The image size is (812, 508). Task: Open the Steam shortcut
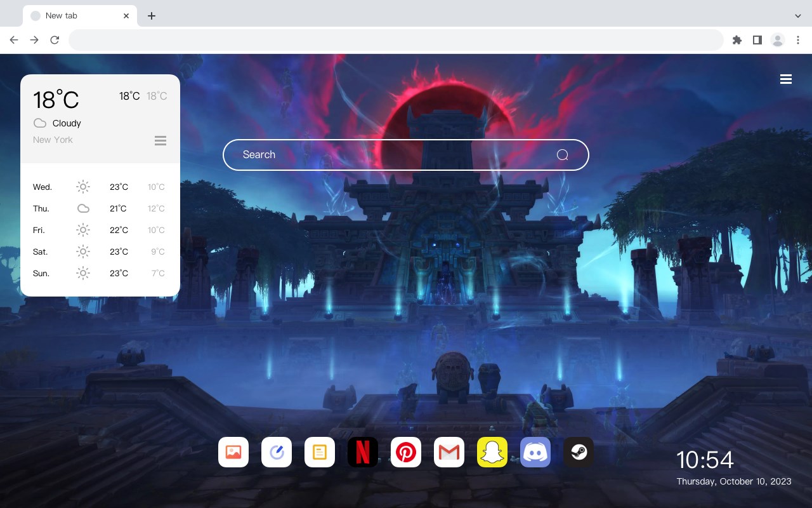click(x=579, y=452)
